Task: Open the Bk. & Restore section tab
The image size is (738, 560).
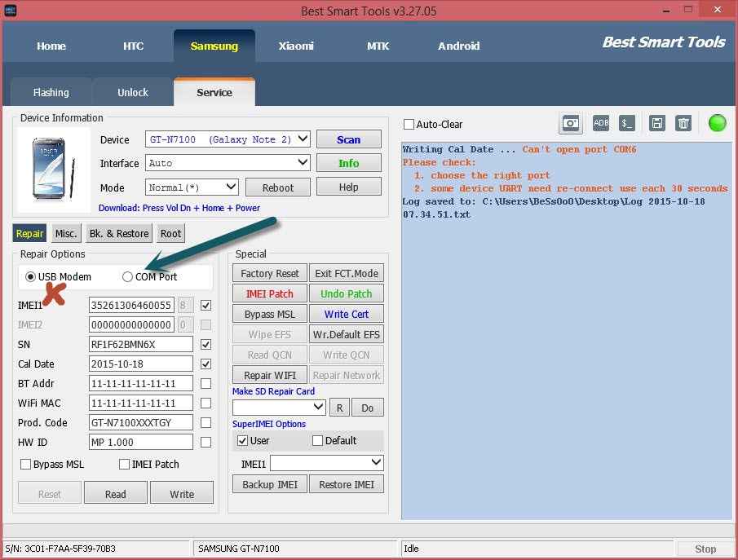Action: (x=119, y=233)
